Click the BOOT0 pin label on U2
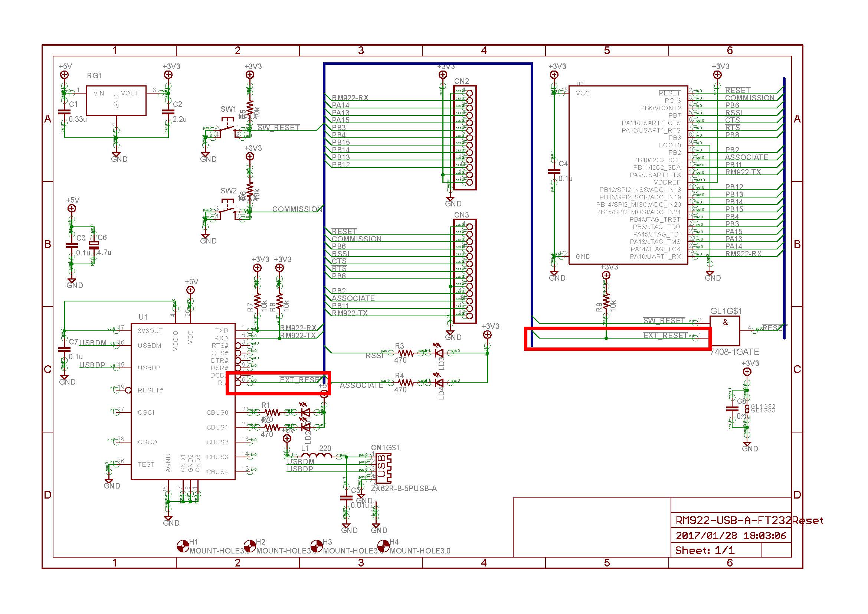This screenshot has width=868, height=614. coord(669,145)
